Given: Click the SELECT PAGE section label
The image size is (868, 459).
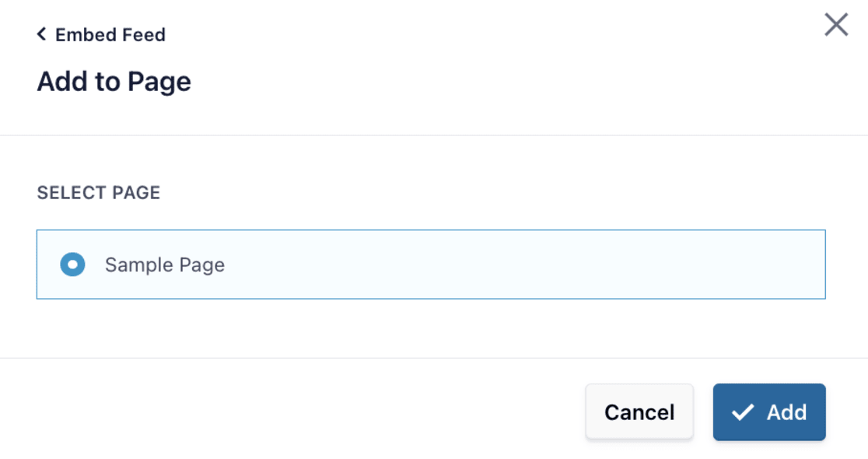Looking at the screenshot, I should click(x=98, y=193).
